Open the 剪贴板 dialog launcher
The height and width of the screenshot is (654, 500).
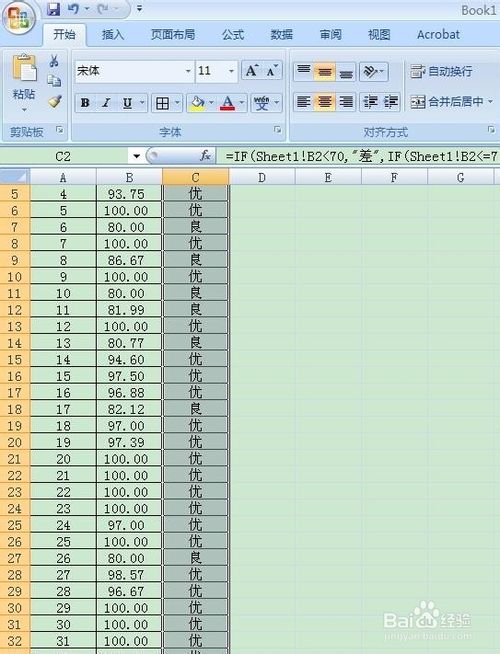pos(60,131)
